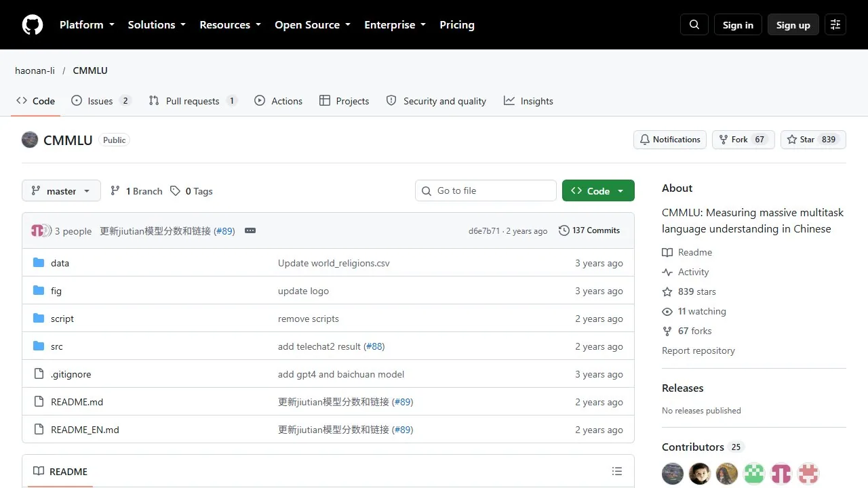Click the Sign in button

pyautogui.click(x=738, y=25)
